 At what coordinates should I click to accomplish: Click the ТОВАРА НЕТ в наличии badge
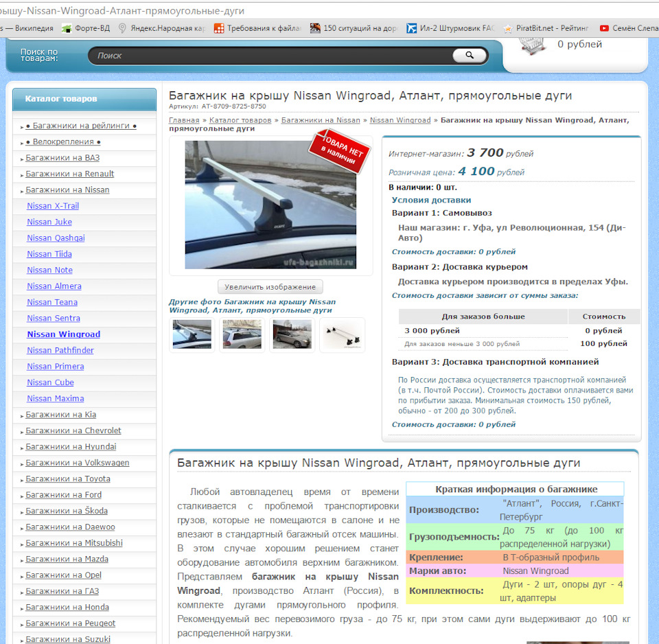pos(340,151)
